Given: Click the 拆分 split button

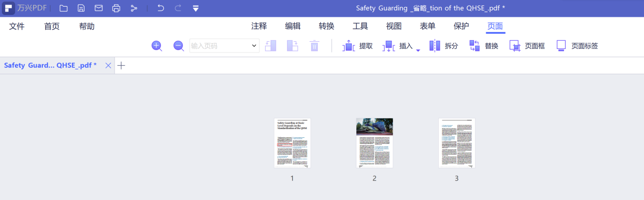Looking at the screenshot, I should [443, 46].
